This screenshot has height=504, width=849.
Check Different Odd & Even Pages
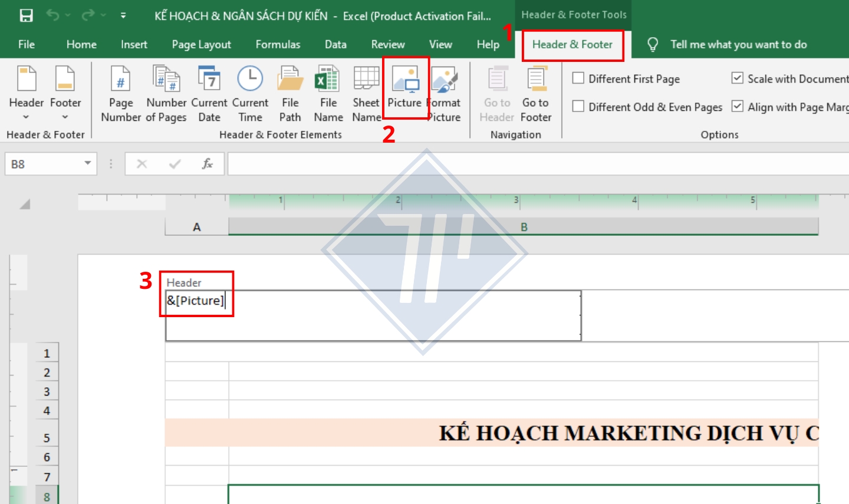tap(577, 107)
